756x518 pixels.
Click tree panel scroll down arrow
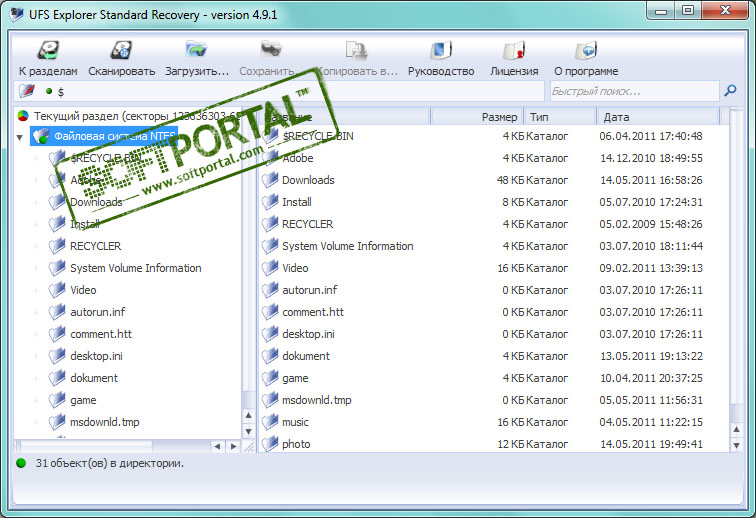click(x=248, y=431)
